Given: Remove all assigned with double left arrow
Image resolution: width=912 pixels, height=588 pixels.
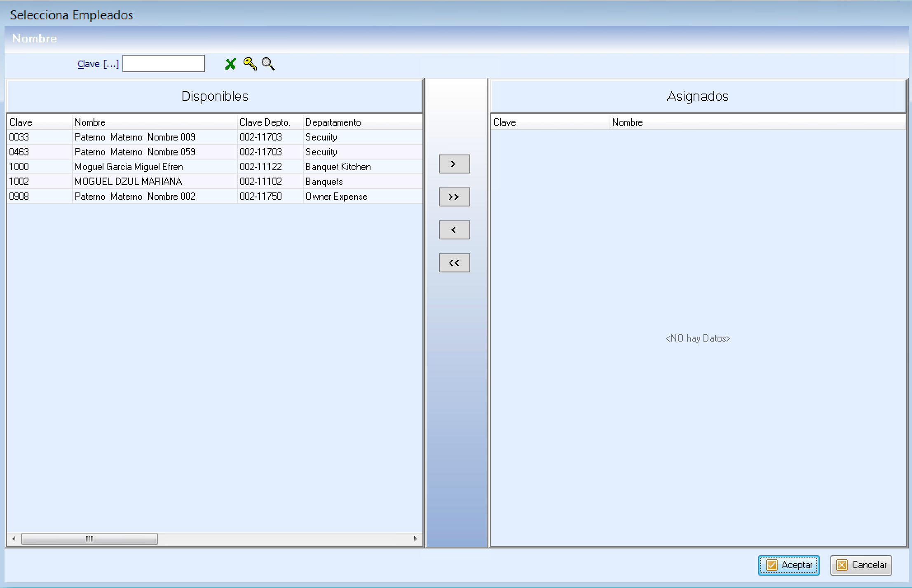Looking at the screenshot, I should click(454, 263).
